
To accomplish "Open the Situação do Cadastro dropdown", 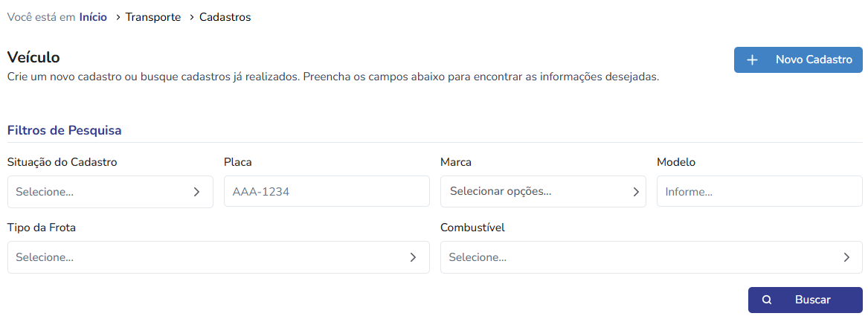I will click(x=110, y=192).
